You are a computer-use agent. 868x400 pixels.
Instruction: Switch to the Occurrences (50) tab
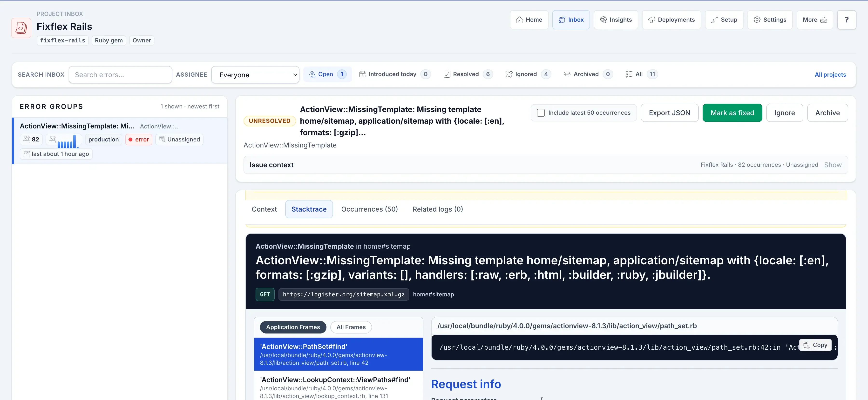369,209
